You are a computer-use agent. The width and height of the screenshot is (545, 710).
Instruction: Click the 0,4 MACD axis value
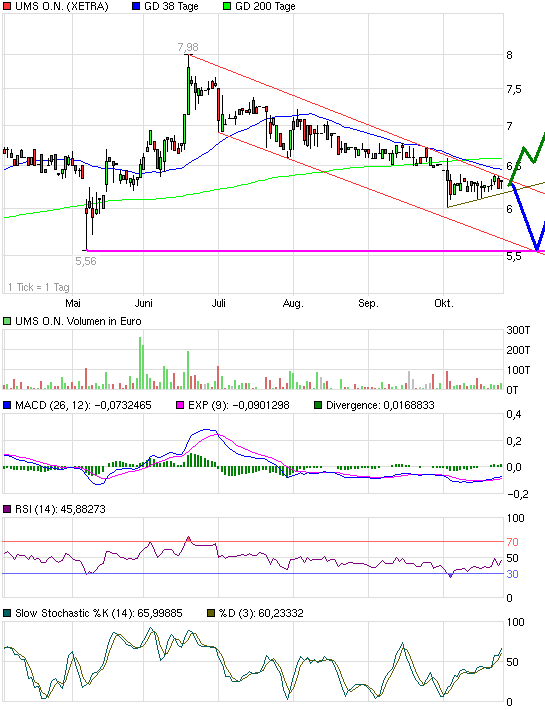[x=514, y=415]
